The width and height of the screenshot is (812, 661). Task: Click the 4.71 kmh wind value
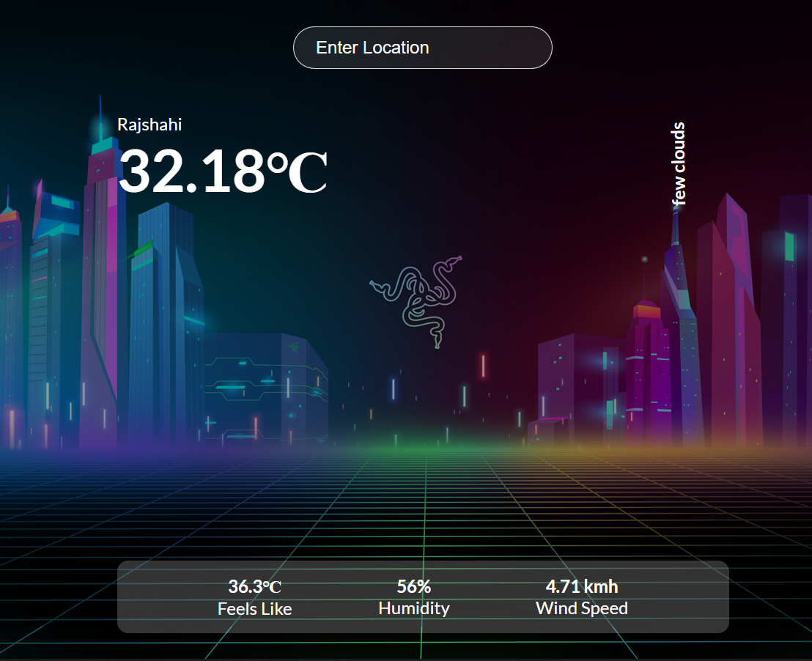pos(581,586)
